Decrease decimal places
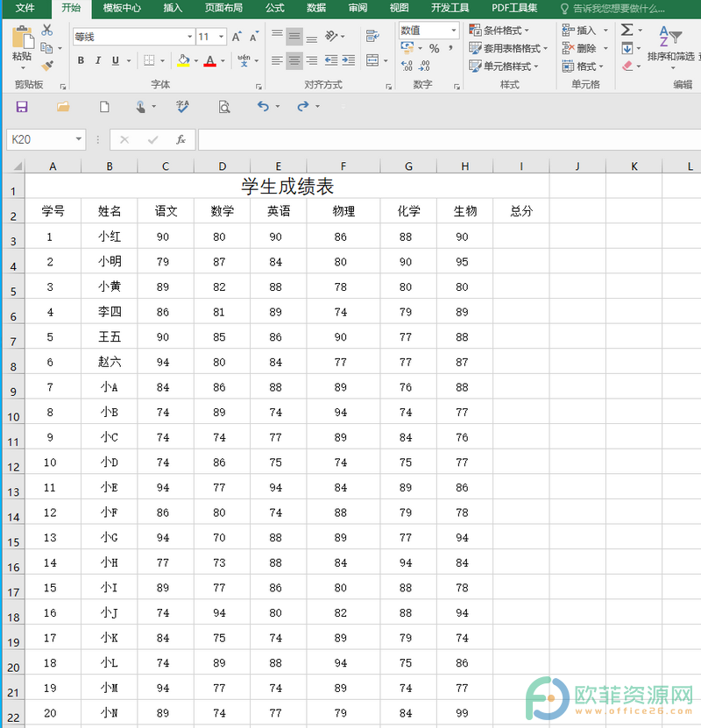The image size is (701, 728). pyautogui.click(x=424, y=66)
